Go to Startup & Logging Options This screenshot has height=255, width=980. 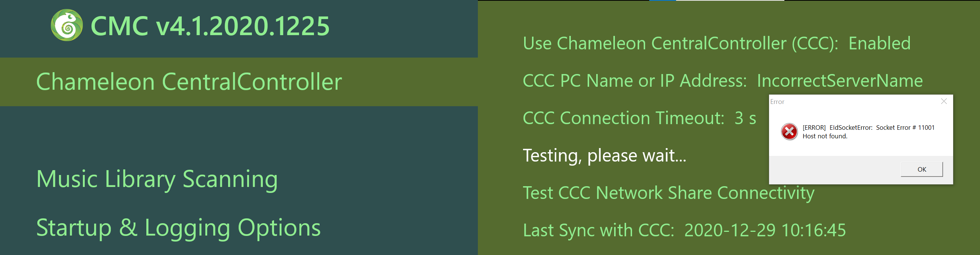coord(178,228)
